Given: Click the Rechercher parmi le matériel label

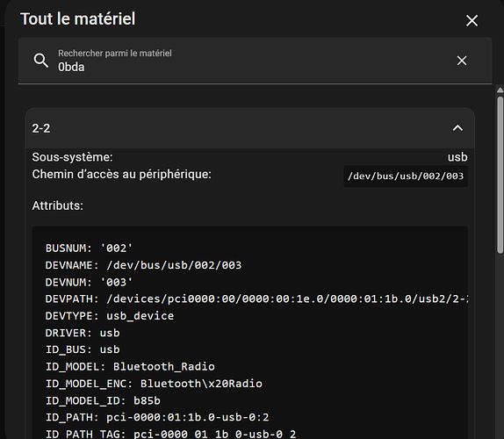Looking at the screenshot, I should click(x=115, y=54).
